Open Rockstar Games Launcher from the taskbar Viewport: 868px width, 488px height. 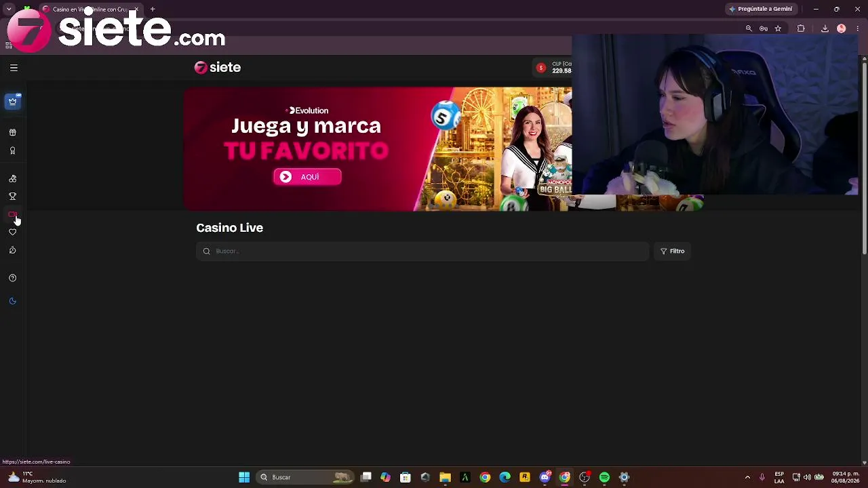tap(524, 477)
